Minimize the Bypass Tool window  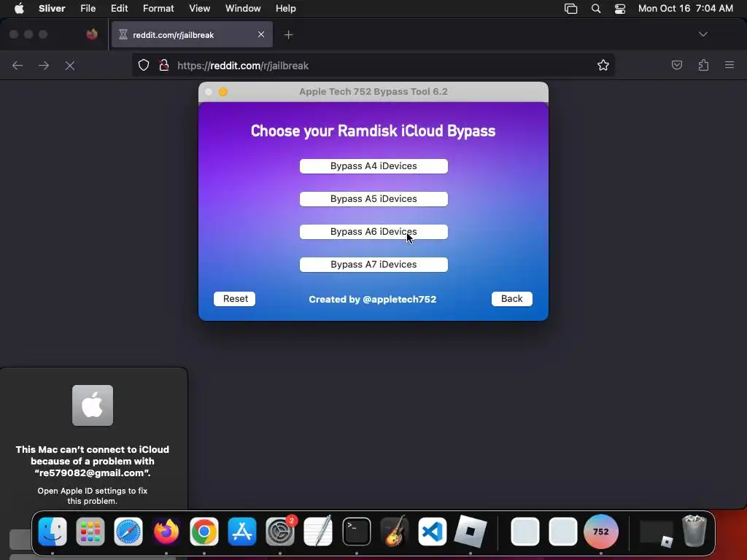tap(223, 92)
